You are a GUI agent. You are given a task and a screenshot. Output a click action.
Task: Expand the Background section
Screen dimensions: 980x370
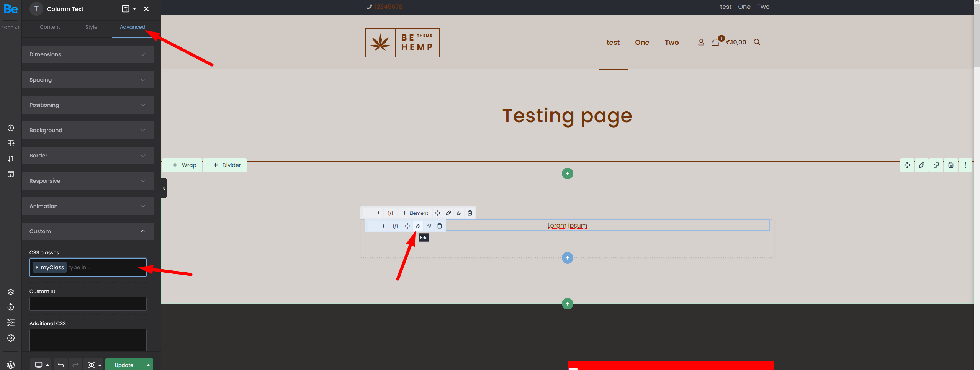coord(88,130)
